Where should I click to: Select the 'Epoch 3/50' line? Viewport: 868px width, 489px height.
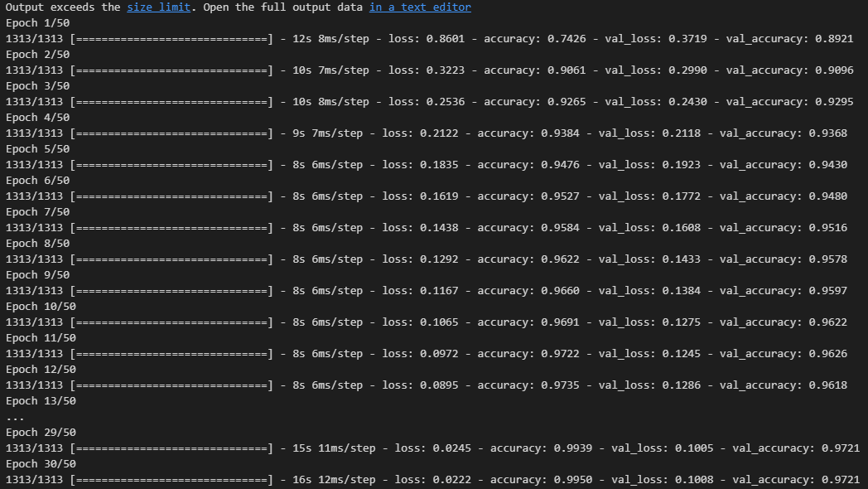[x=37, y=86]
